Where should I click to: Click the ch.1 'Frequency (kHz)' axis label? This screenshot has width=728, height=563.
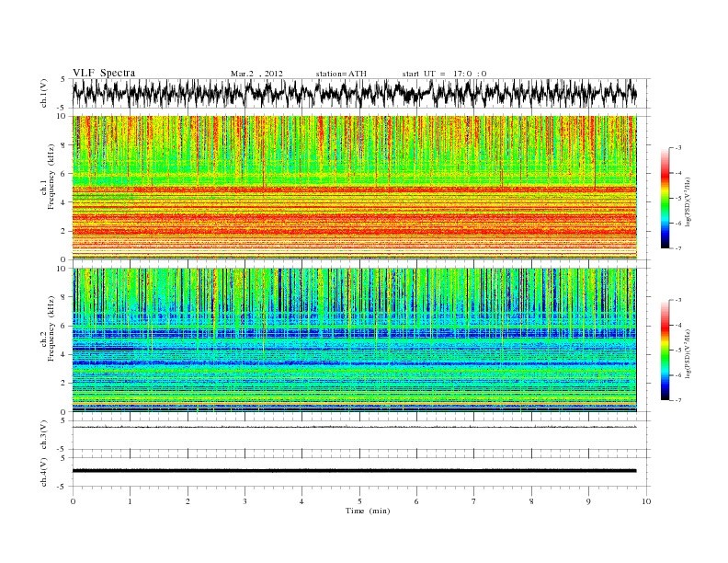click(x=51, y=177)
